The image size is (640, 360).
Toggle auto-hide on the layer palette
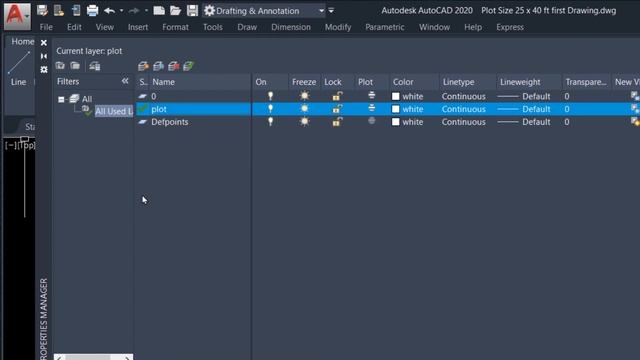click(x=44, y=56)
